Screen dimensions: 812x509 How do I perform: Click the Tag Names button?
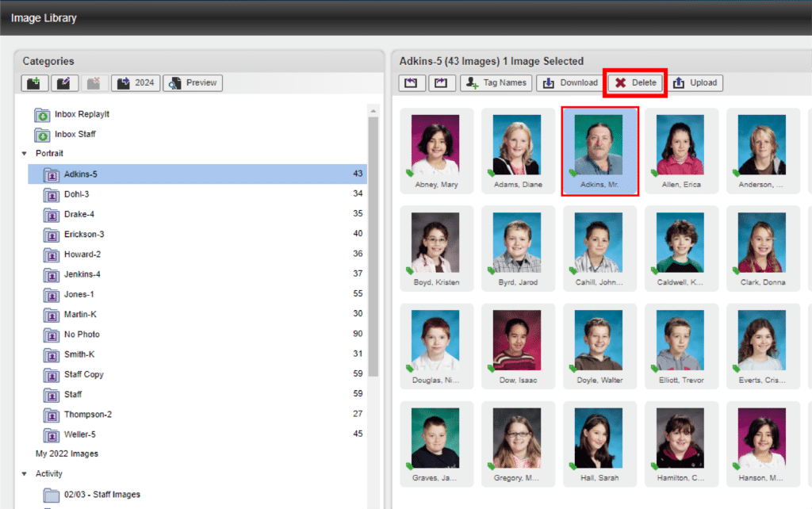(x=496, y=82)
